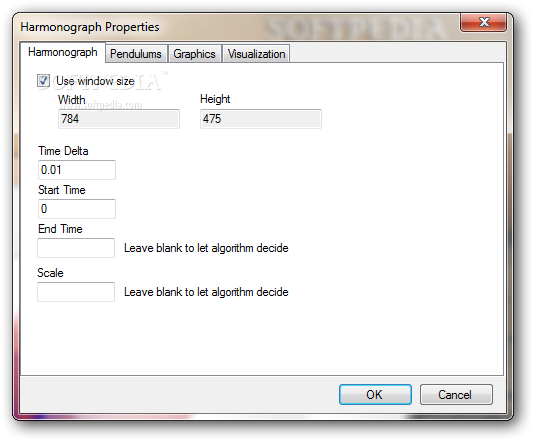Confirm settings with the OK button
The height and width of the screenshot is (441, 534).
375,395
